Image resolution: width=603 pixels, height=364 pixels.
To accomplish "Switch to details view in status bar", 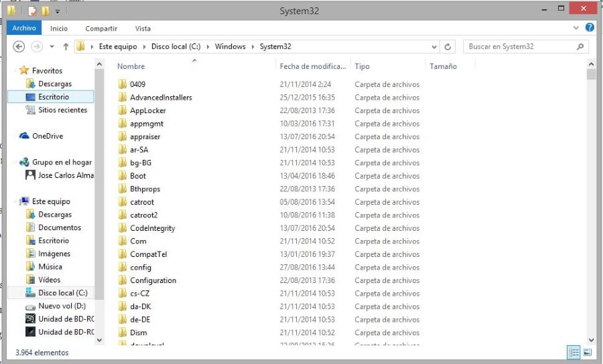I will 574,352.
